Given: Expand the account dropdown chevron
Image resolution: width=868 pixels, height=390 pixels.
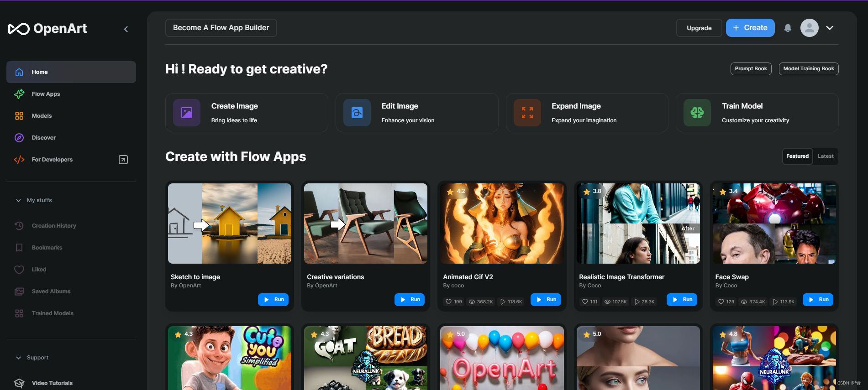Looking at the screenshot, I should (x=830, y=28).
